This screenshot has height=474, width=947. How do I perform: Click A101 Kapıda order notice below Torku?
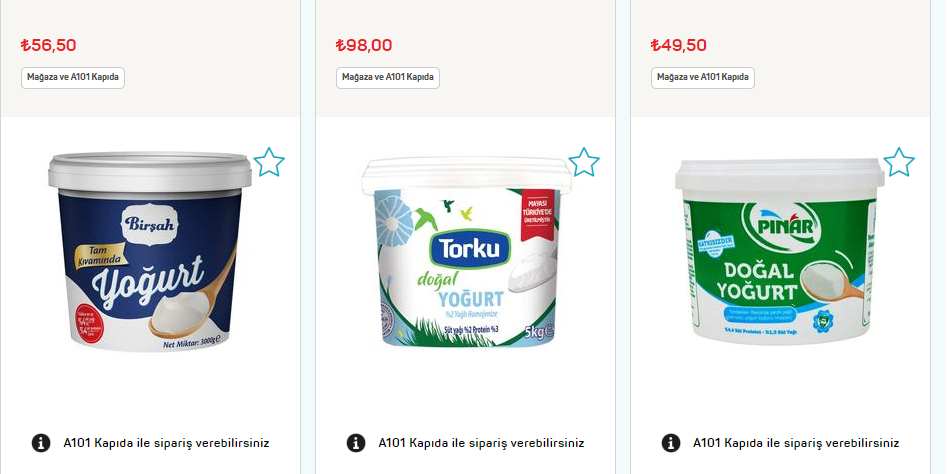[x=481, y=443]
